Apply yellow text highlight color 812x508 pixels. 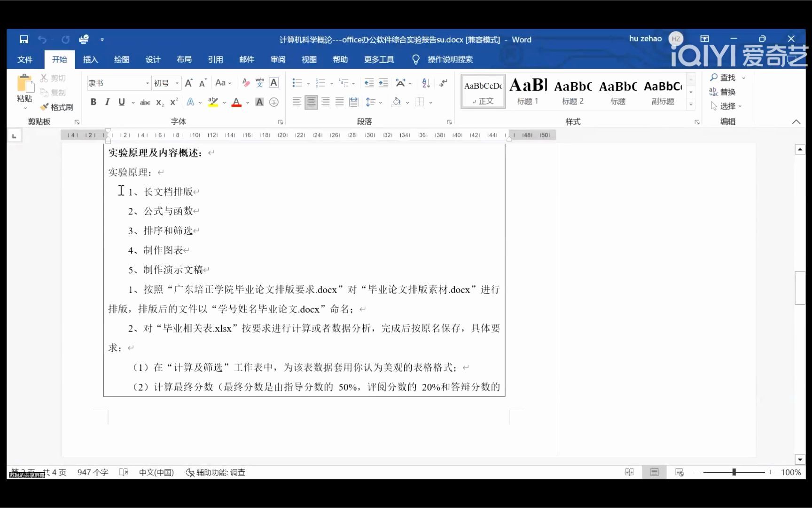pos(213,102)
